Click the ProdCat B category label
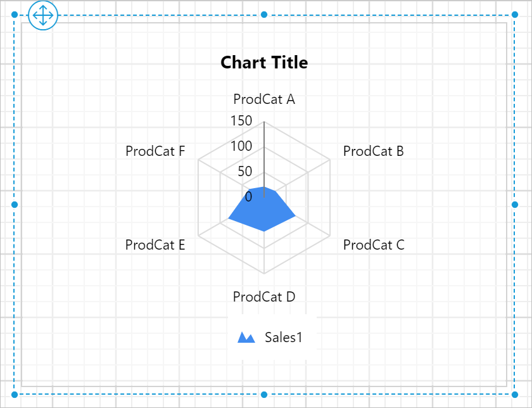Screen dimensions: 532x408 click(x=373, y=151)
